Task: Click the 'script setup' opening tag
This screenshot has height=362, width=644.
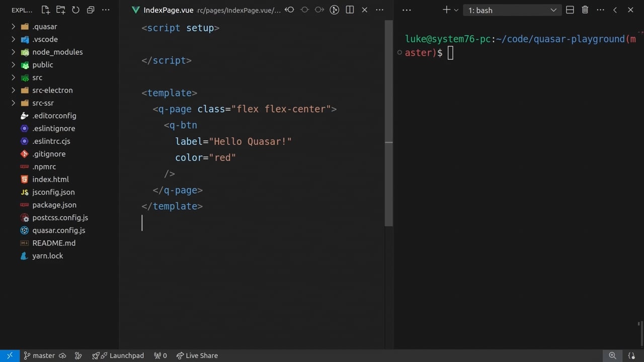Action: (x=181, y=28)
